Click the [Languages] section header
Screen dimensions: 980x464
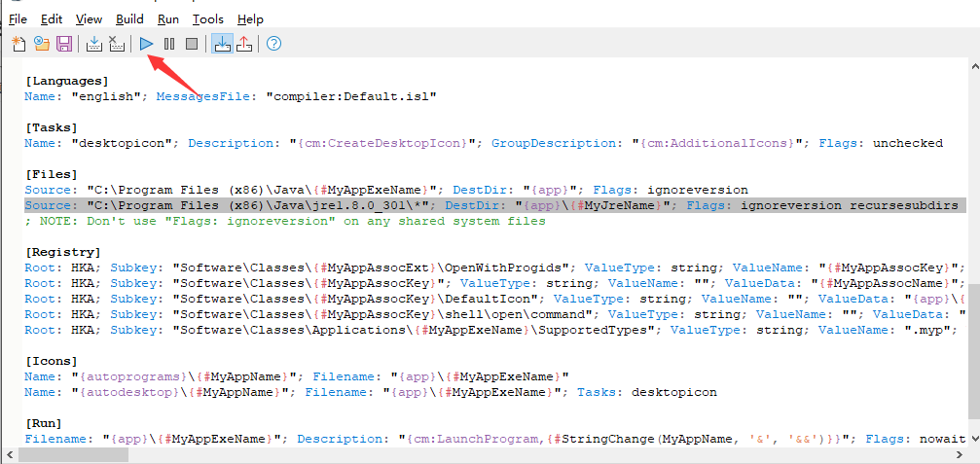(x=67, y=81)
